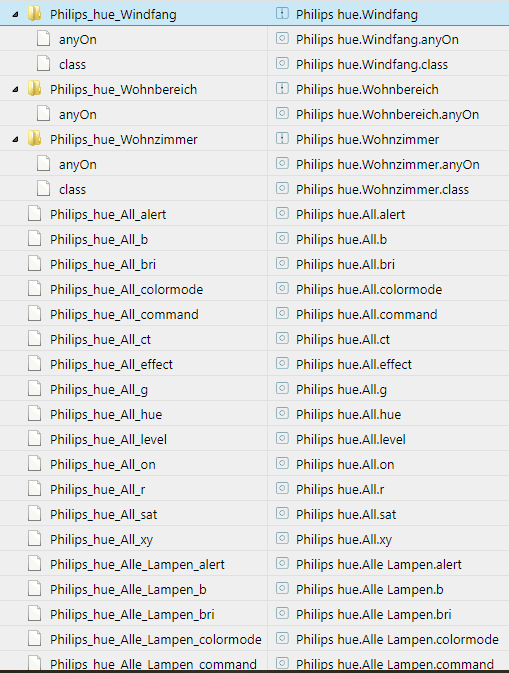Click the channel icon beside Philips hue.Windfang
509x673 pixels.
[x=282, y=13]
